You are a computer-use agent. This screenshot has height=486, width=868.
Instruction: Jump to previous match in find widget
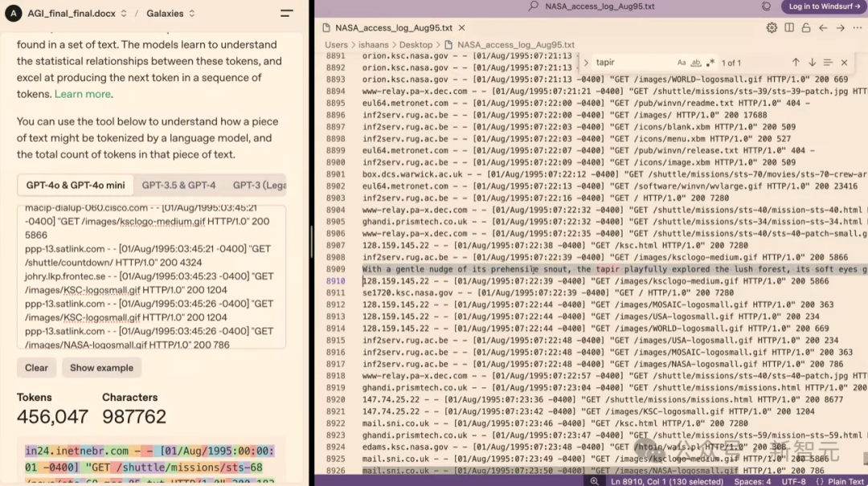[796, 63]
